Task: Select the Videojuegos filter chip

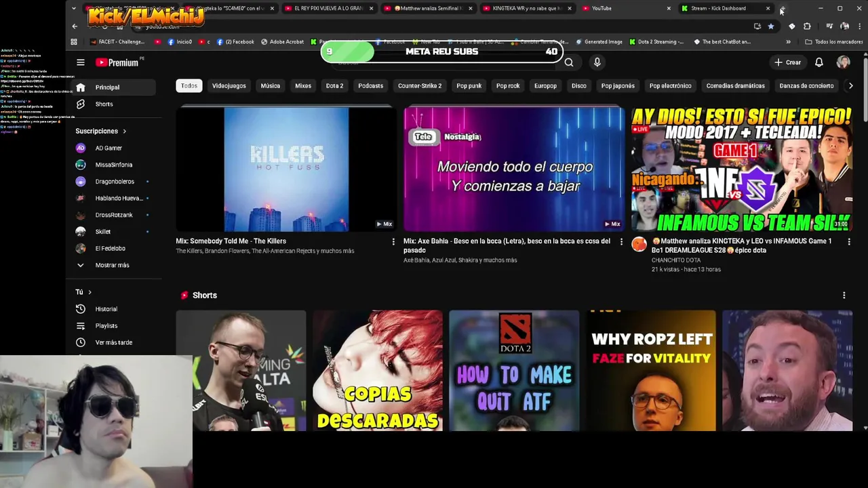Action: coord(229,86)
